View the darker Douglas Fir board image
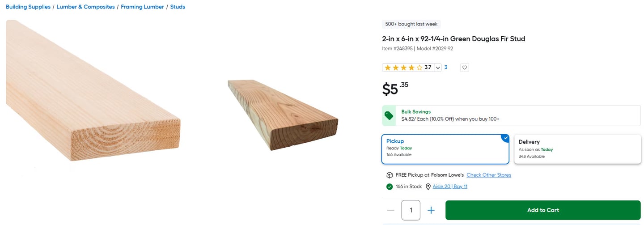This screenshot has height=225, width=644. 283,115
